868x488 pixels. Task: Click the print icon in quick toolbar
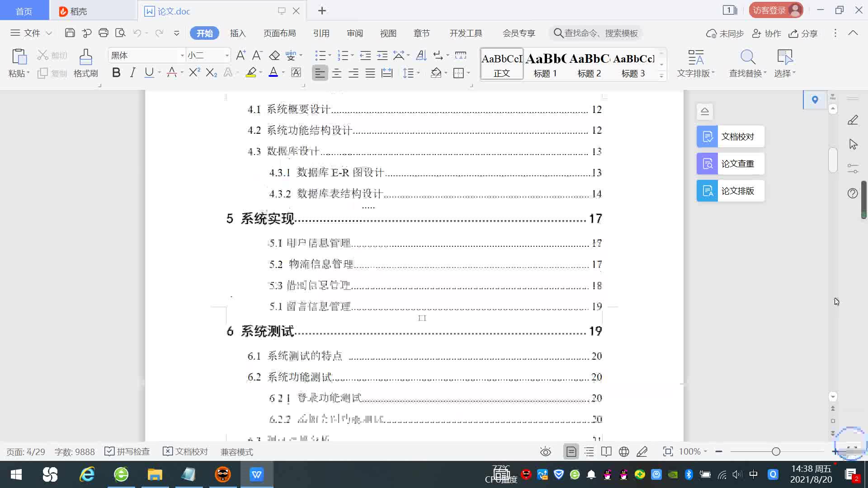pyautogui.click(x=104, y=33)
